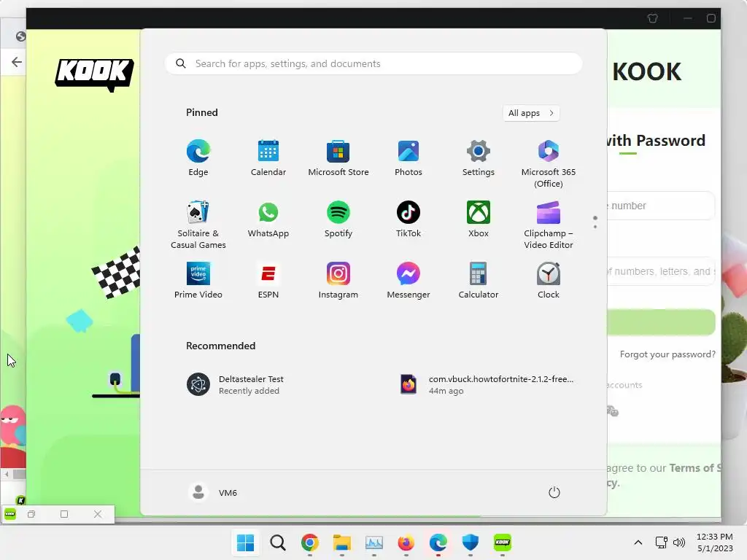Screen dimensions: 747x560
Task: Open recommended com.vbuck.howtofortnite file
Action: pos(487,385)
